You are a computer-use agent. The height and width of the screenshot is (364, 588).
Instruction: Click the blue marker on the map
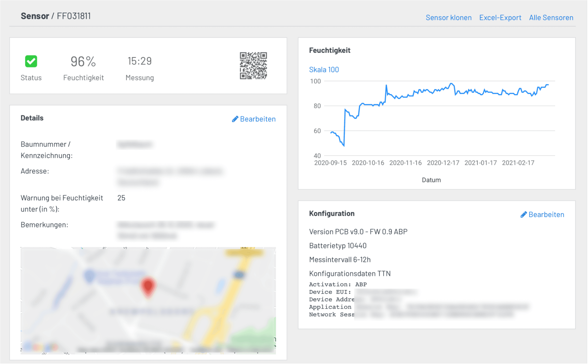(x=89, y=275)
